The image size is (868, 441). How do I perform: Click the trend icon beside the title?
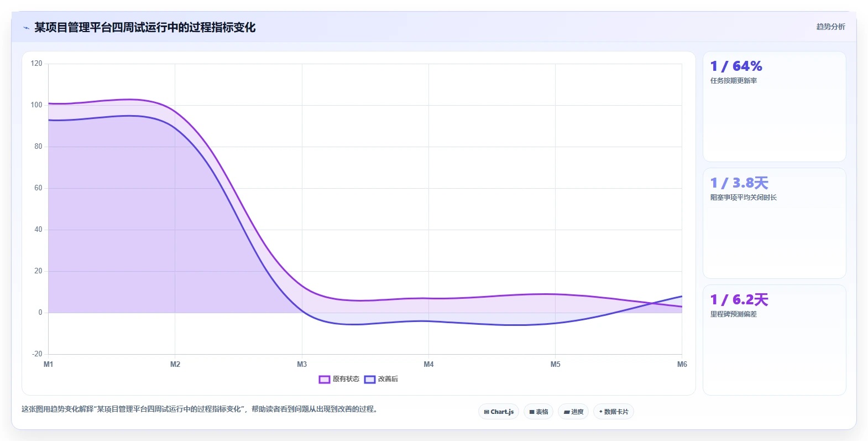pyautogui.click(x=26, y=28)
